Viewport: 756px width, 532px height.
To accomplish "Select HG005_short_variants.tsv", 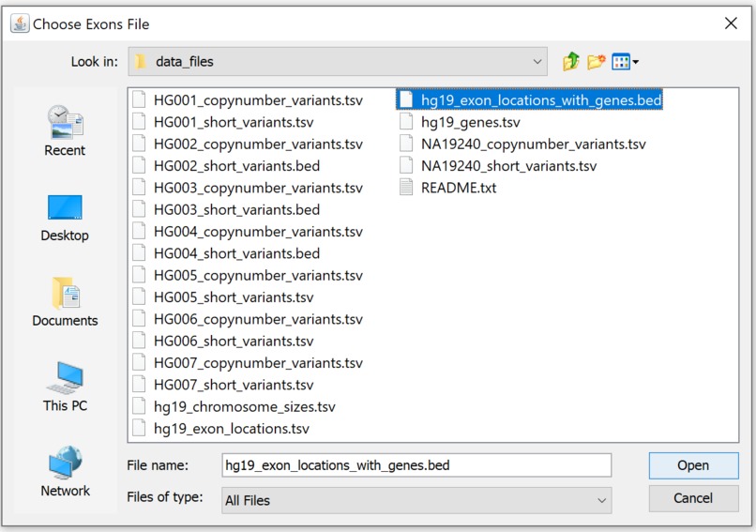I will [223, 297].
